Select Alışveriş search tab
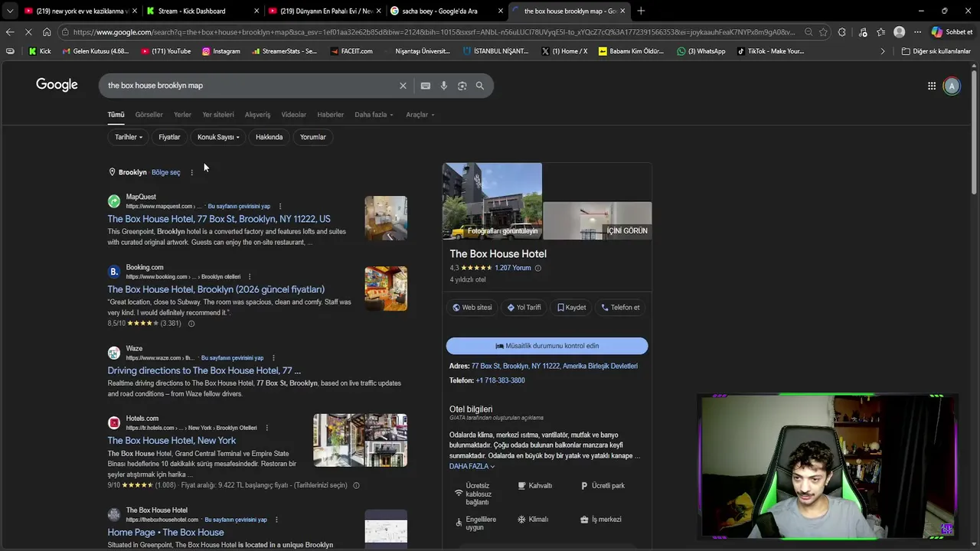Viewport: 980px width, 551px height. (x=257, y=115)
